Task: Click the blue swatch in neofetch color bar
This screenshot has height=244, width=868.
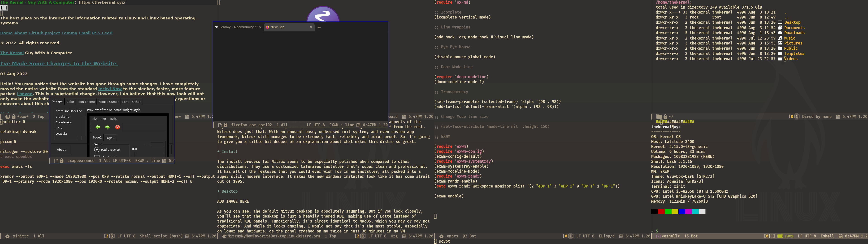Action: pos(682,212)
